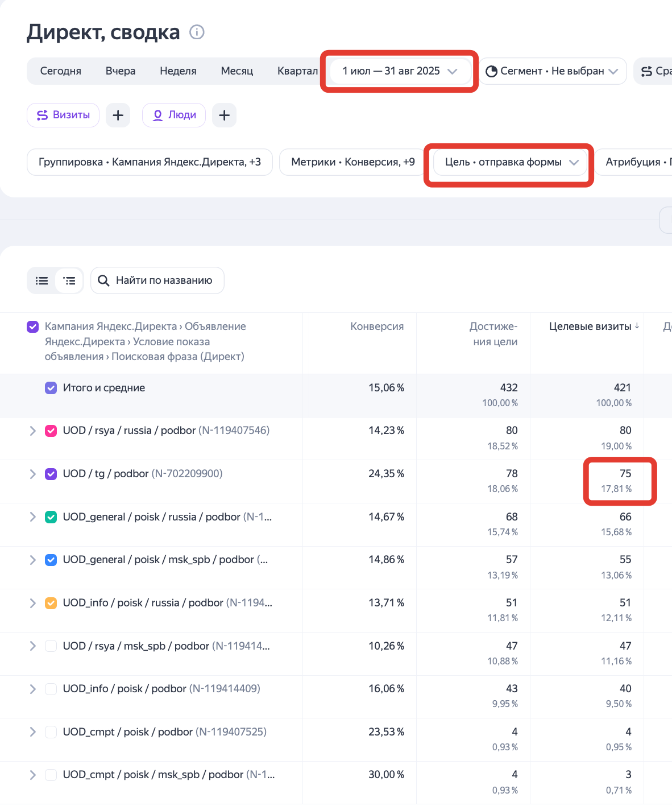Add a metric next to Люди
Viewport: 672px width, 810px height.
point(224,115)
